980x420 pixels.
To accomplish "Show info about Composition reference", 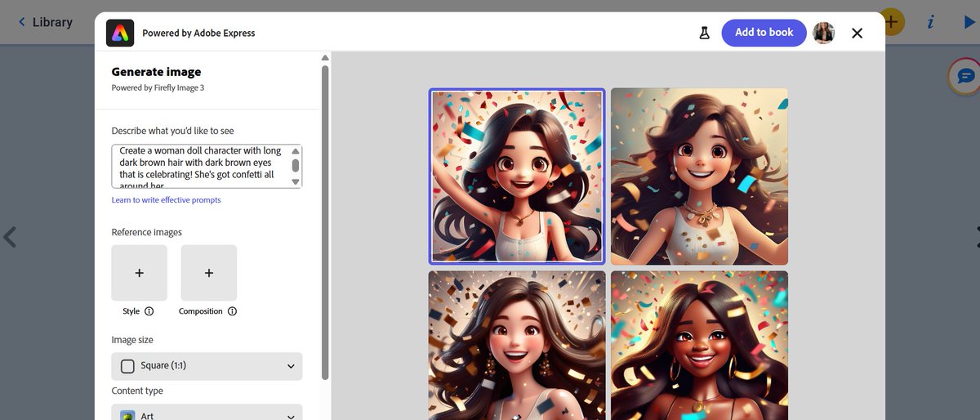I will pos(232,311).
